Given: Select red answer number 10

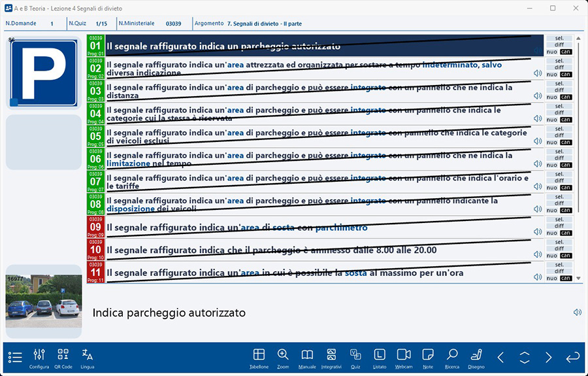Looking at the screenshot, I should click(x=95, y=250).
